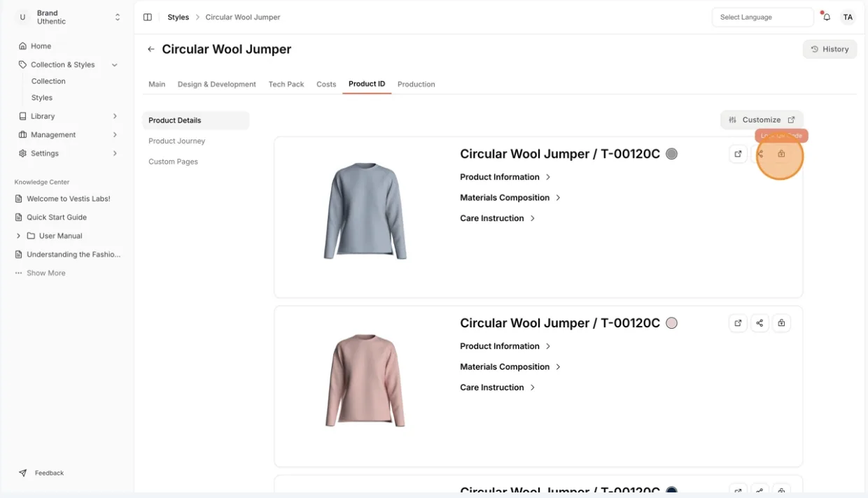The width and height of the screenshot is (868, 498).
Task: Expand Care Instruction on the pink jumper card
Action: [498, 387]
